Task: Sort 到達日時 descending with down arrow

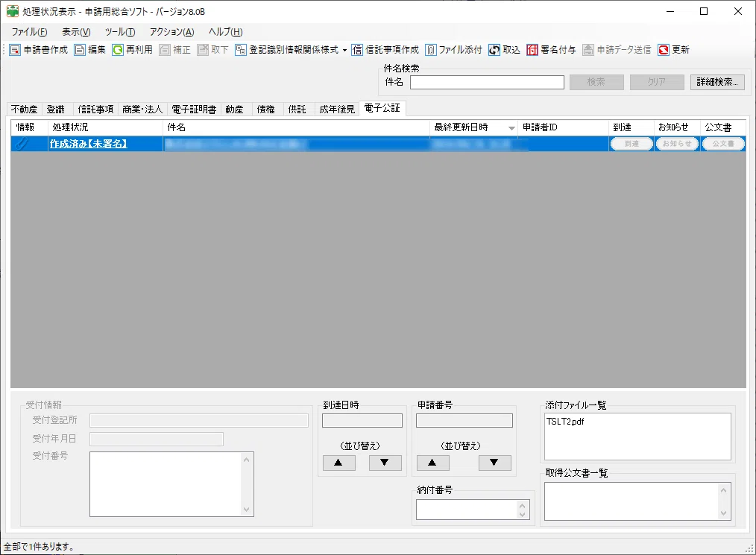Action: tap(385, 463)
